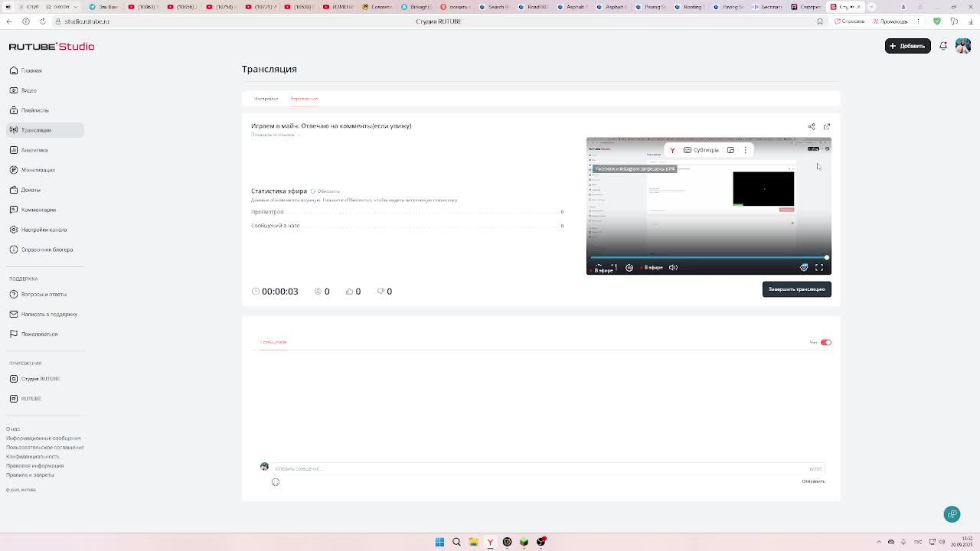Open notifications bell in the header
Screen dimensions: 980x551
pos(943,46)
